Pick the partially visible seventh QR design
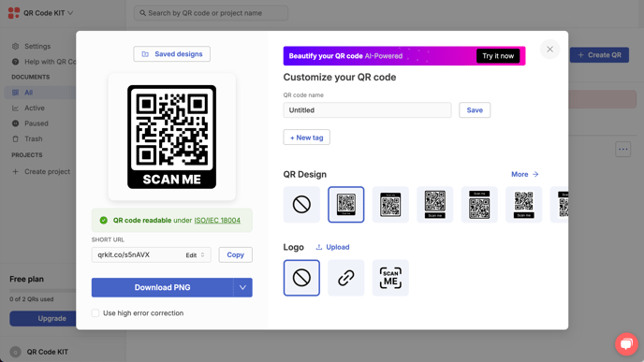Viewport: 644px width, 362px height. [560, 205]
